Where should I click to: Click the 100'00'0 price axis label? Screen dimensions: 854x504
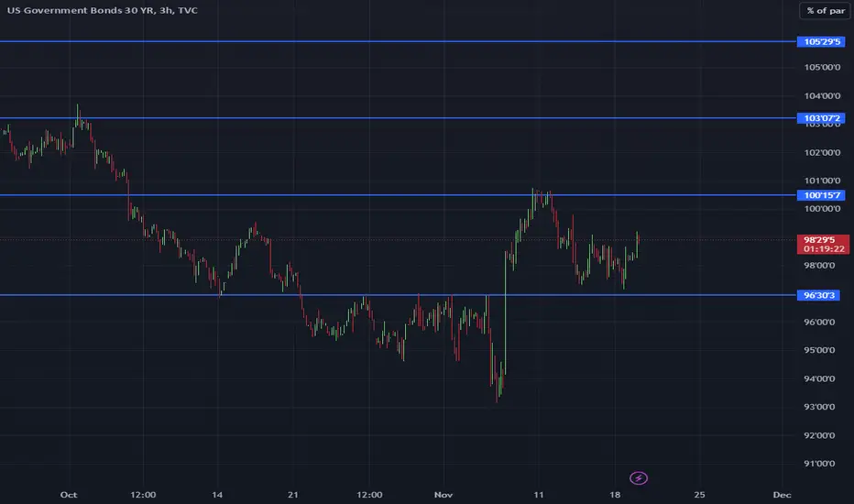pos(822,209)
